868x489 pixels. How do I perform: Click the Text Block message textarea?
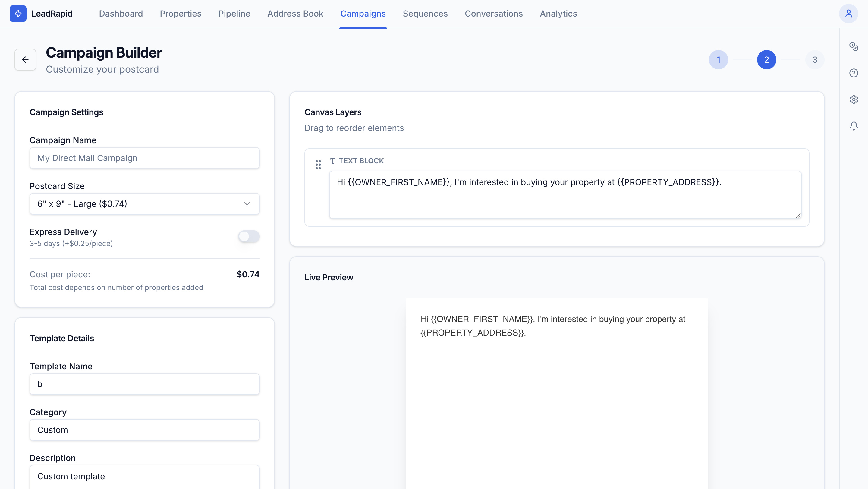[x=565, y=195]
